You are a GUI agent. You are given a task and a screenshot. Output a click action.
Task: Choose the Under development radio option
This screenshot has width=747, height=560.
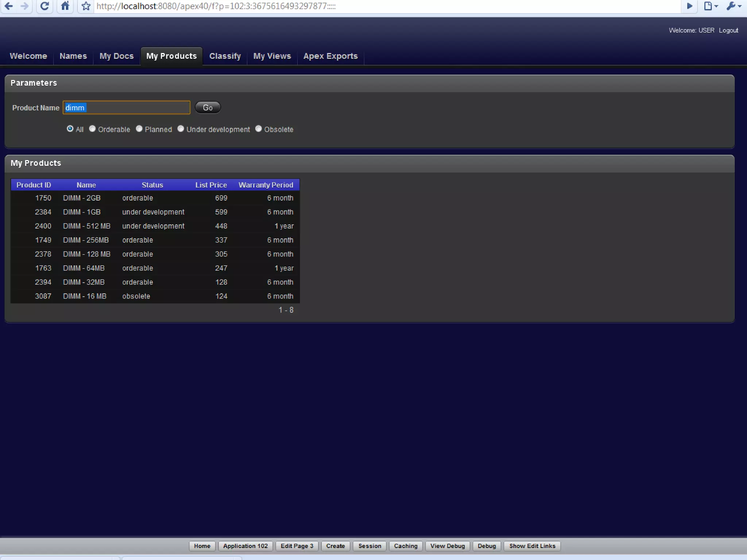[181, 129]
